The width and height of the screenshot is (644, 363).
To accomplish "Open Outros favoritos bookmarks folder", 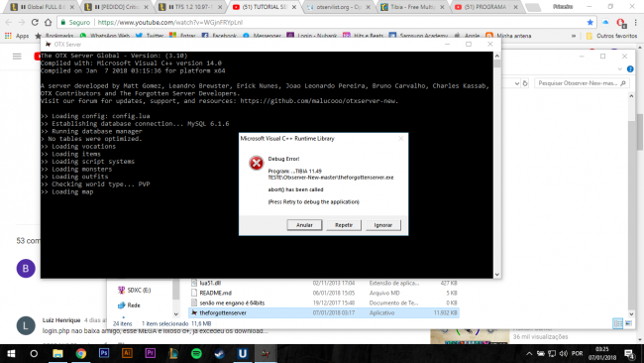I will [x=611, y=36].
